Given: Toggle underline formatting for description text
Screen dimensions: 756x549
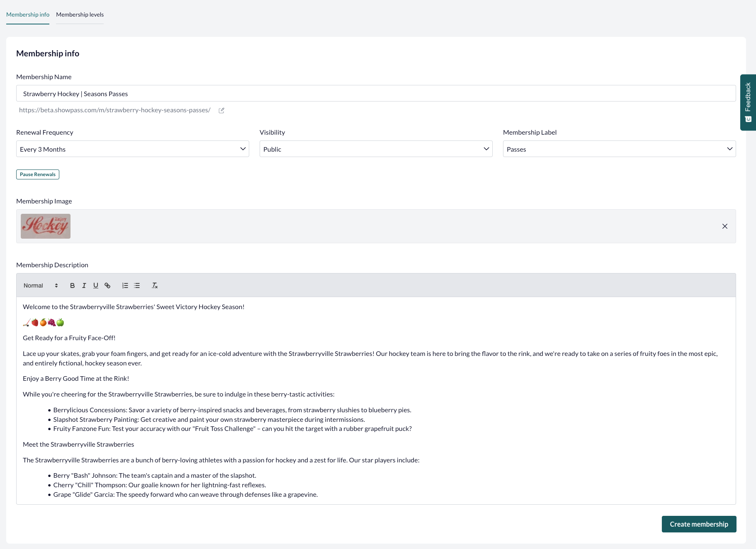Looking at the screenshot, I should pyautogui.click(x=96, y=285).
